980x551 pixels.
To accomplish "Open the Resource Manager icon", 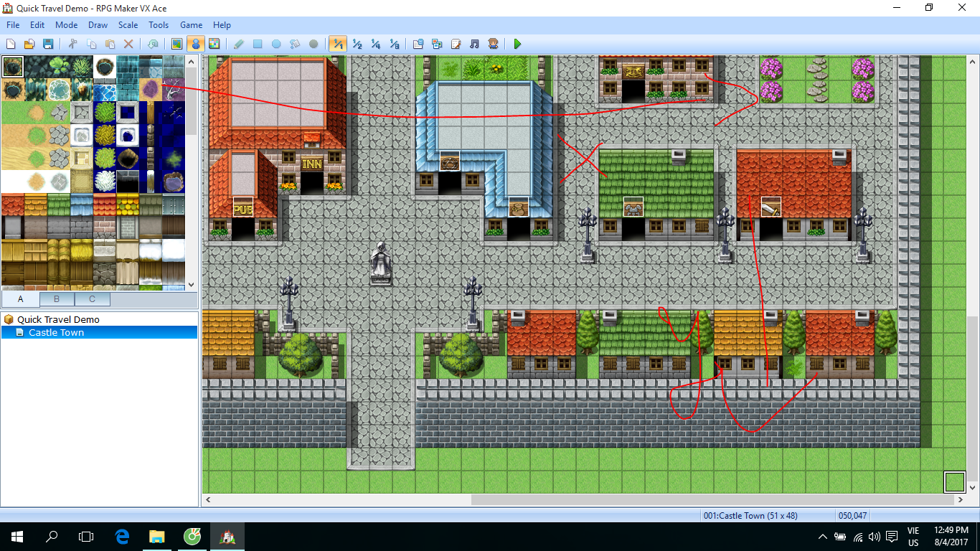I will (437, 44).
